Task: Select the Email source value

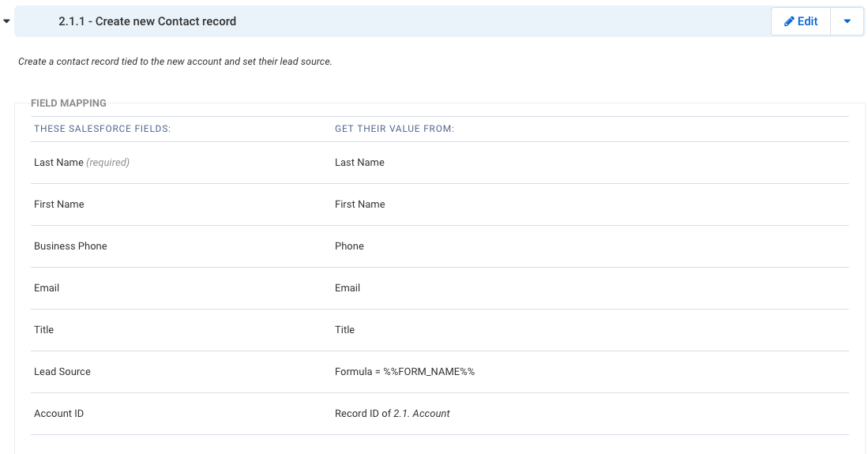Action: tap(347, 288)
